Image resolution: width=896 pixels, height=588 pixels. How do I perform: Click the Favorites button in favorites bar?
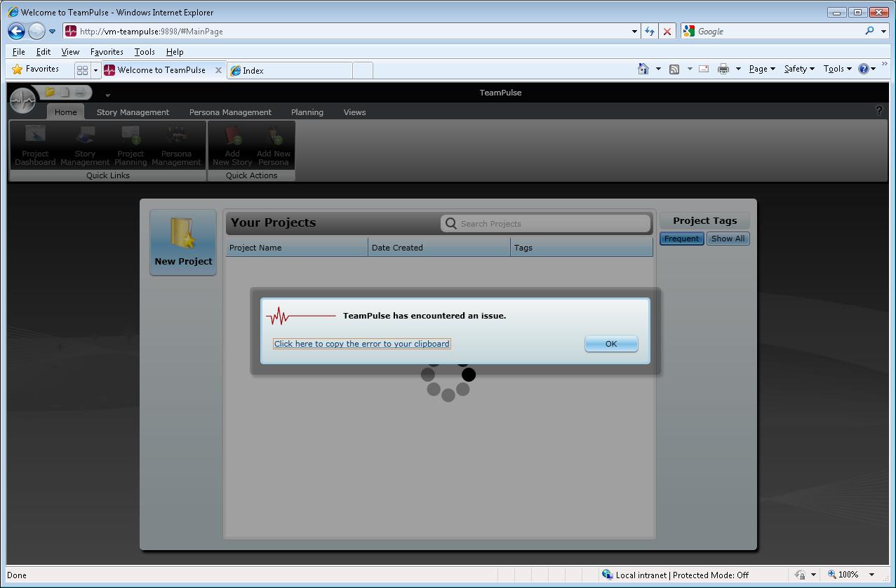click(x=36, y=69)
